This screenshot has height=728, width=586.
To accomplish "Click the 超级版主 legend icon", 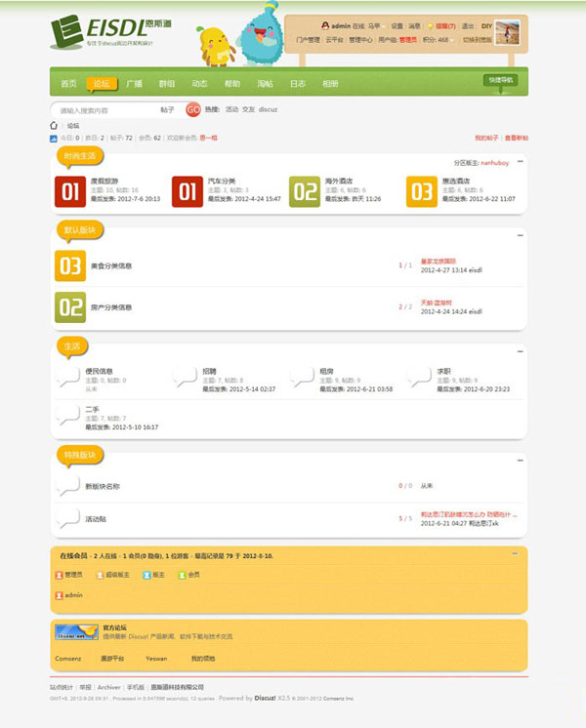I will (x=100, y=575).
